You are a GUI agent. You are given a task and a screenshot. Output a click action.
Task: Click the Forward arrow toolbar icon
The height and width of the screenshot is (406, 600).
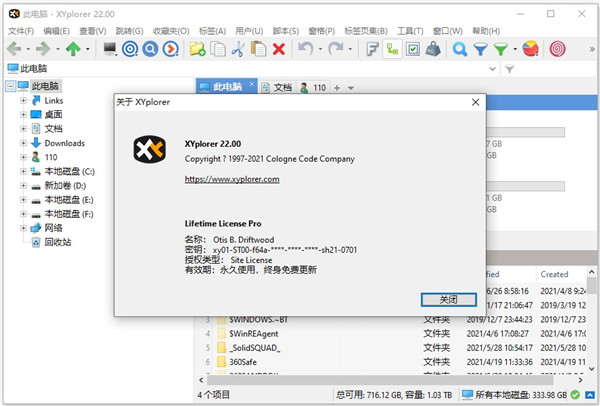pyautogui.click(x=43, y=49)
